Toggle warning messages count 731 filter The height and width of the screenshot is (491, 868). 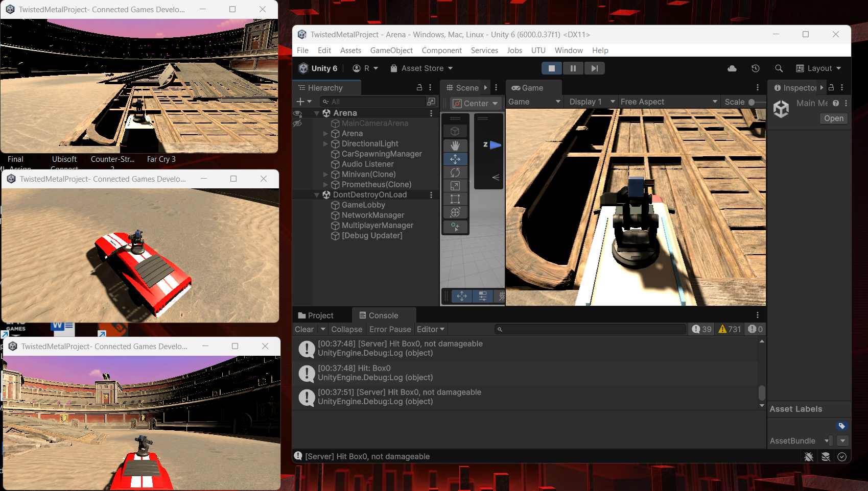click(x=730, y=330)
